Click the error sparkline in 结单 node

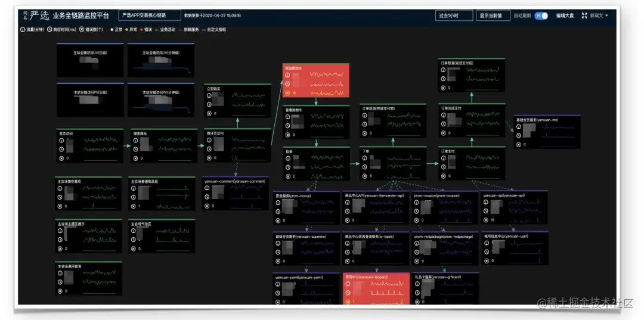pos(327,176)
